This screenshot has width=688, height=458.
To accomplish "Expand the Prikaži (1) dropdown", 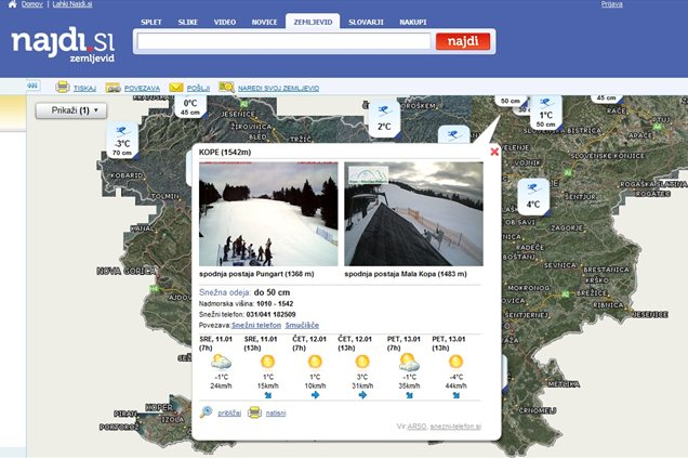I will pos(71,110).
